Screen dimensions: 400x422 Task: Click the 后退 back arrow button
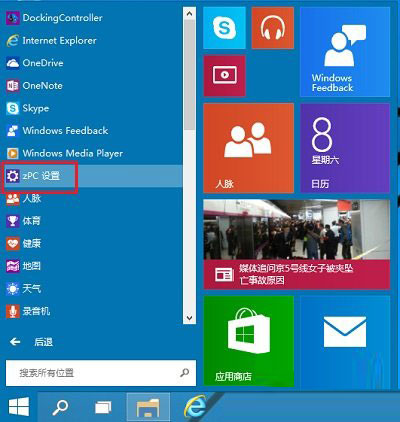point(15,342)
